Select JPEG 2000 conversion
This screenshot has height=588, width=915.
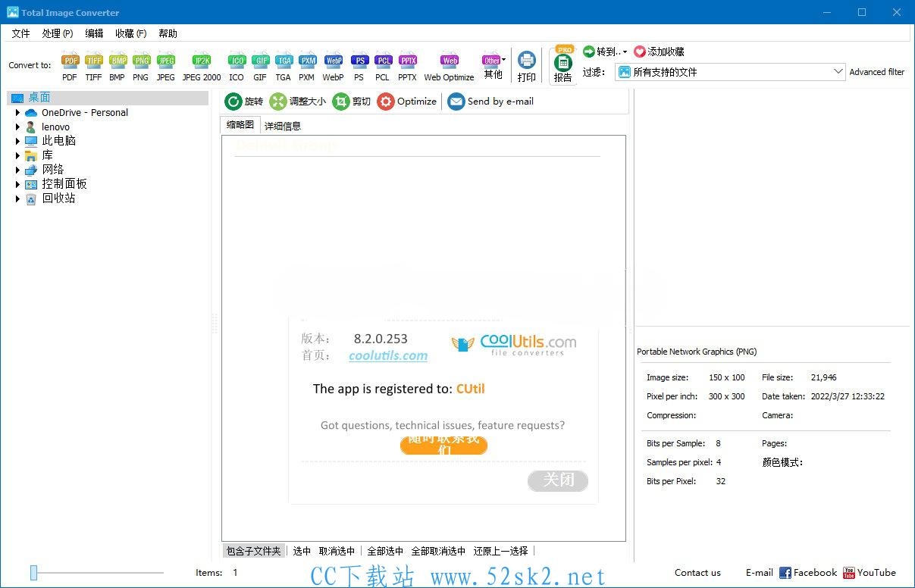[202, 67]
